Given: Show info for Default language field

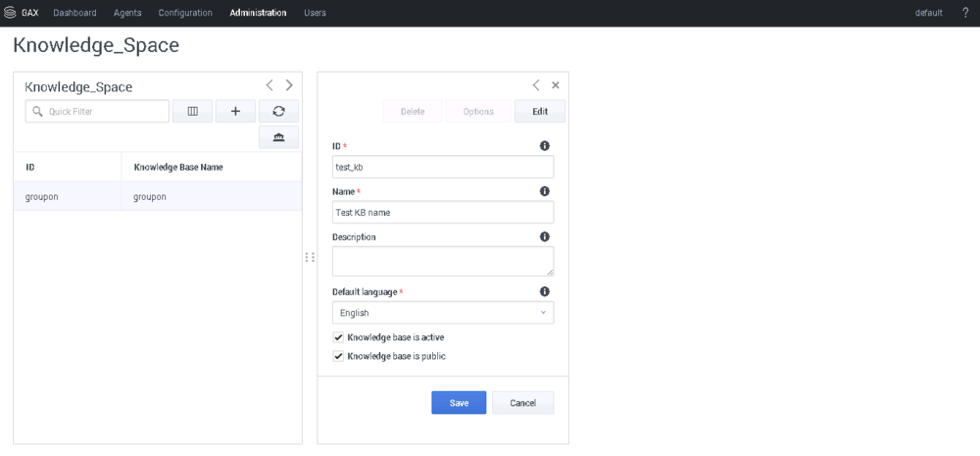Looking at the screenshot, I should [x=545, y=291].
